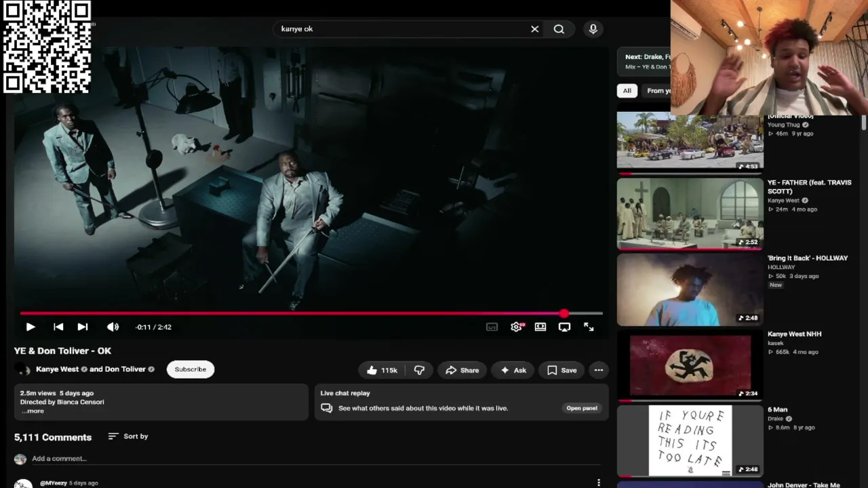868x488 pixels.
Task: Click the video title 'YE & Don Toliver - OK'
Action: (62, 351)
